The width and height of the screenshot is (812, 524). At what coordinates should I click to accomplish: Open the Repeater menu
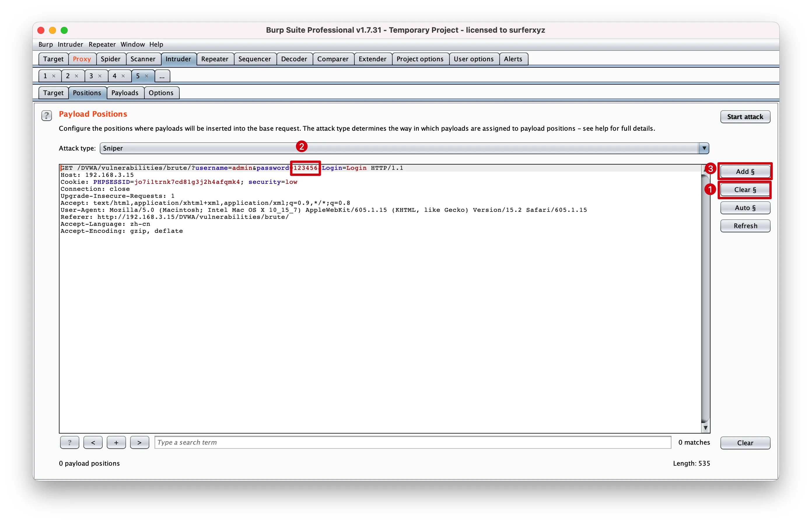pos(102,45)
